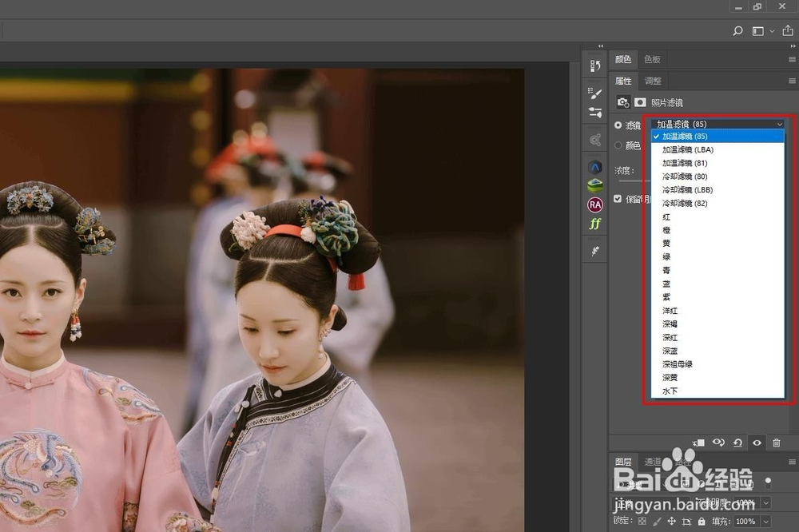Choose 冷却滤镜 (82) from list
799x532 pixels.
click(x=718, y=204)
